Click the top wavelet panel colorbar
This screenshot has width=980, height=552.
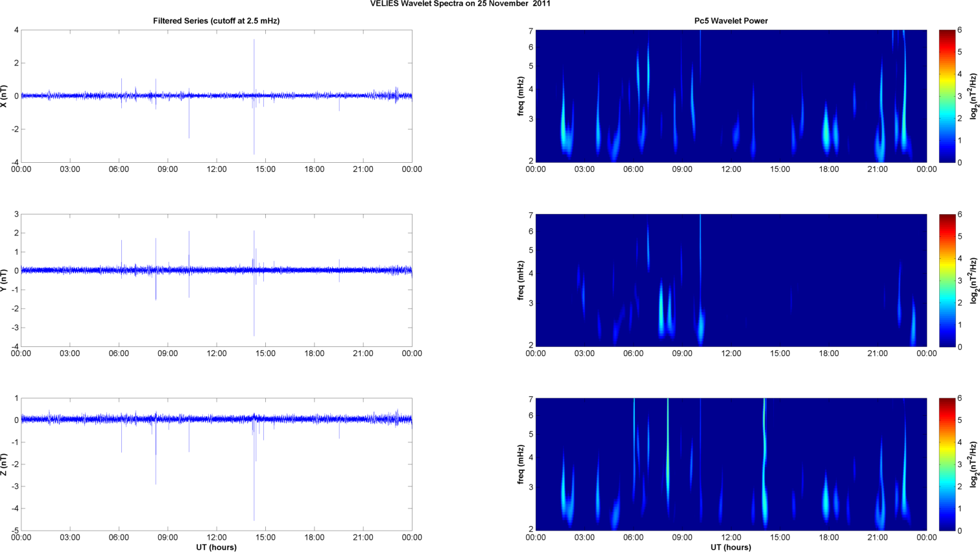coord(947,96)
